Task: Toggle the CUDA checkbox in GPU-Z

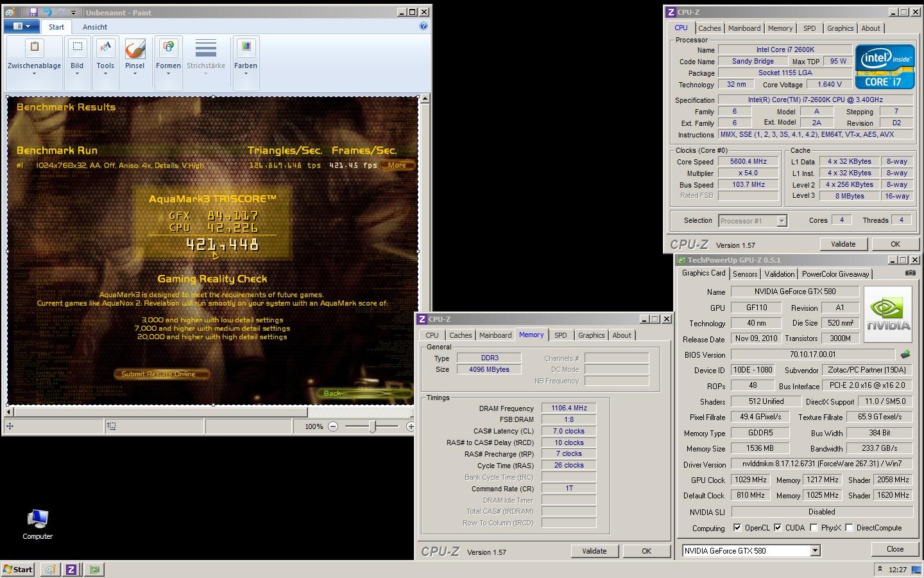Action: [778, 528]
